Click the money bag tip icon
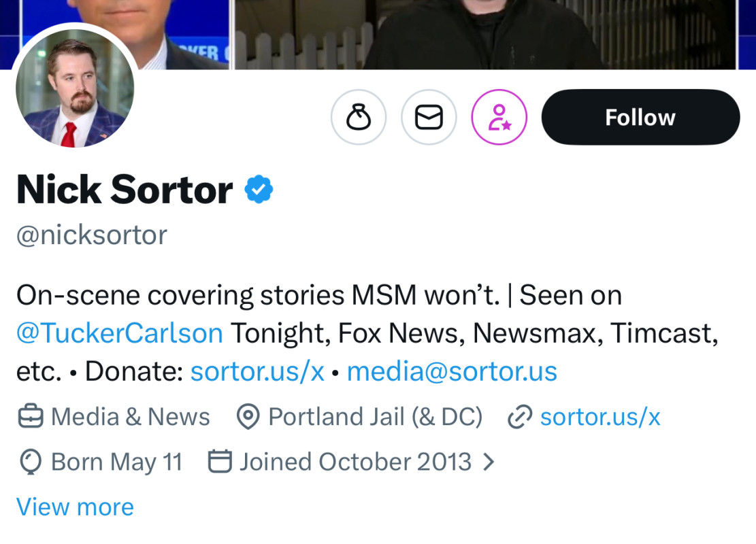This screenshot has width=756, height=544. (359, 118)
